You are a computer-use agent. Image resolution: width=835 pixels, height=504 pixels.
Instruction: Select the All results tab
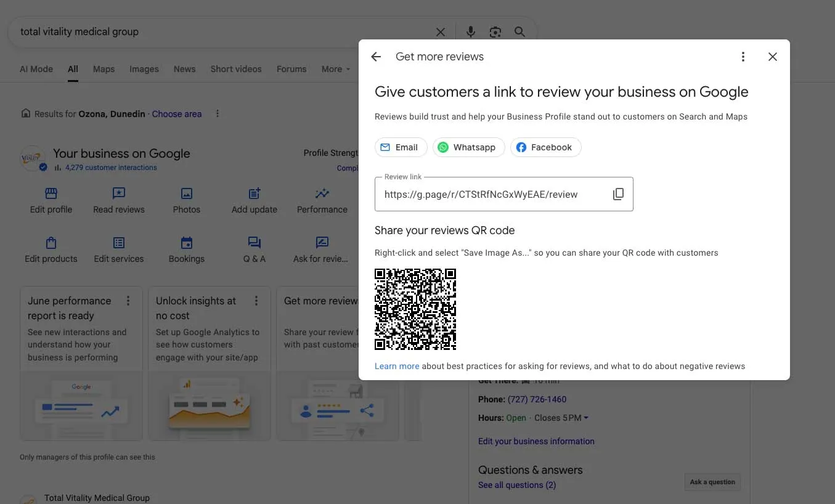tap(73, 69)
